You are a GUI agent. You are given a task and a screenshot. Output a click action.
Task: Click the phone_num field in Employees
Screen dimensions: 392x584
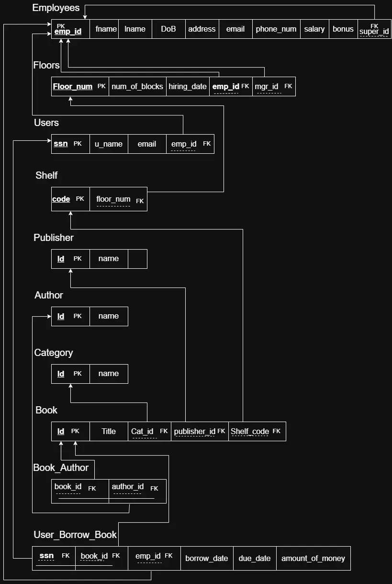point(276,29)
